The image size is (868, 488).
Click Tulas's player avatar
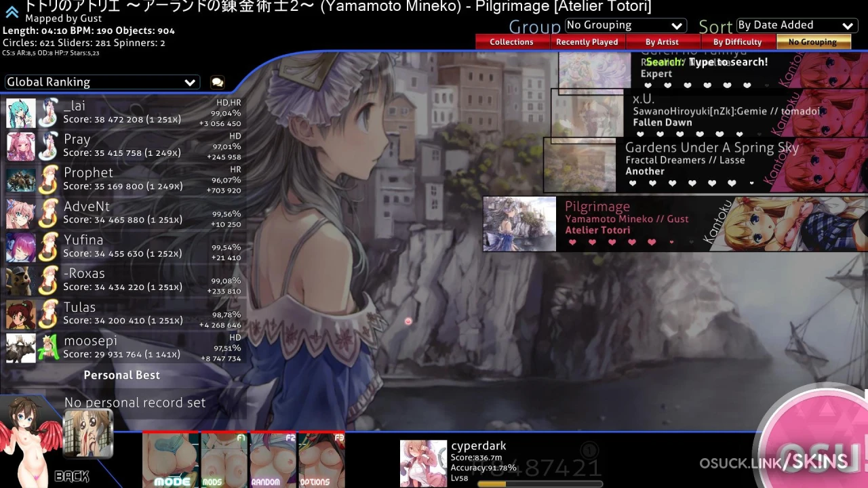[20, 314]
